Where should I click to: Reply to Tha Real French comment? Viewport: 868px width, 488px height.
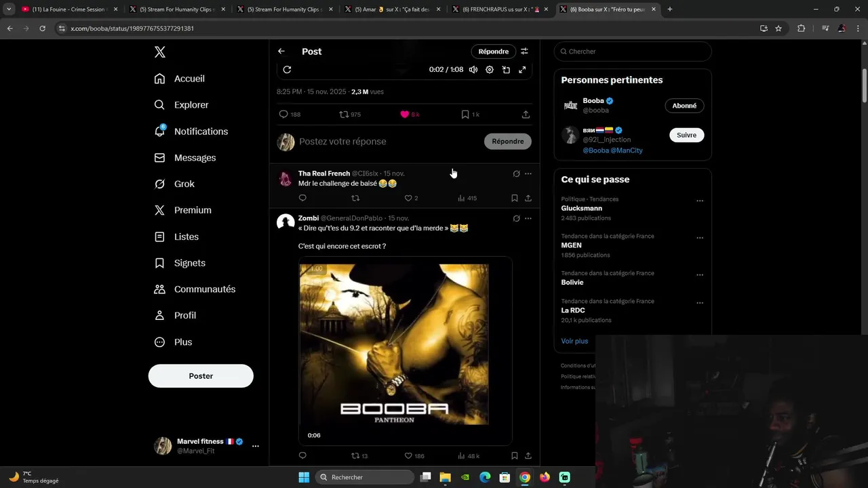(302, 198)
